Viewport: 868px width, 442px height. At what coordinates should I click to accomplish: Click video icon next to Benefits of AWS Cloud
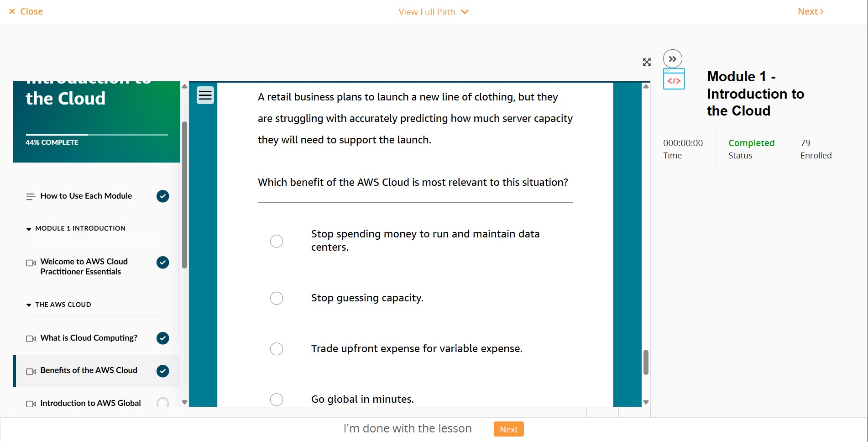pyautogui.click(x=31, y=372)
